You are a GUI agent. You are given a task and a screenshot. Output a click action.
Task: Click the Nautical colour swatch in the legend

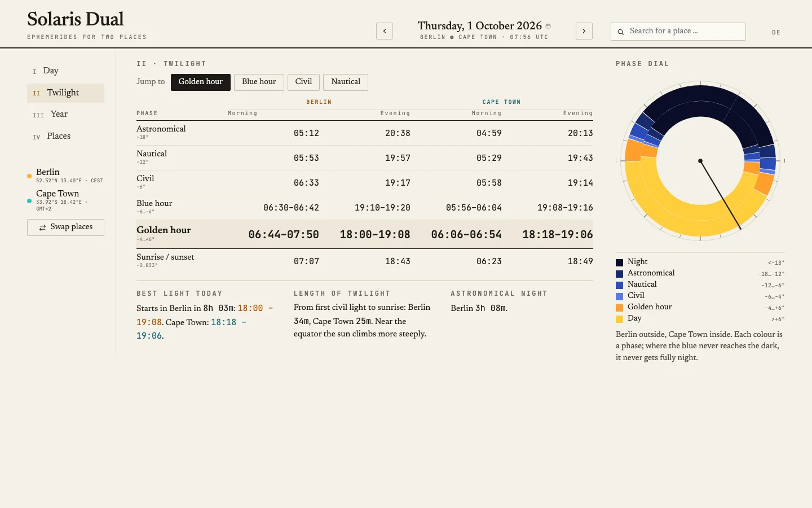619,285
